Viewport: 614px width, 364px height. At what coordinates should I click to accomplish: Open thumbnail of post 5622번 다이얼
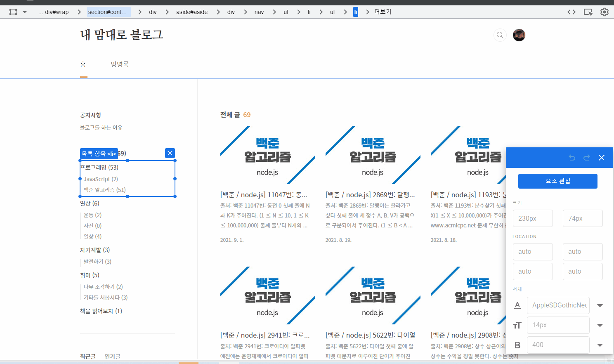pos(373,295)
